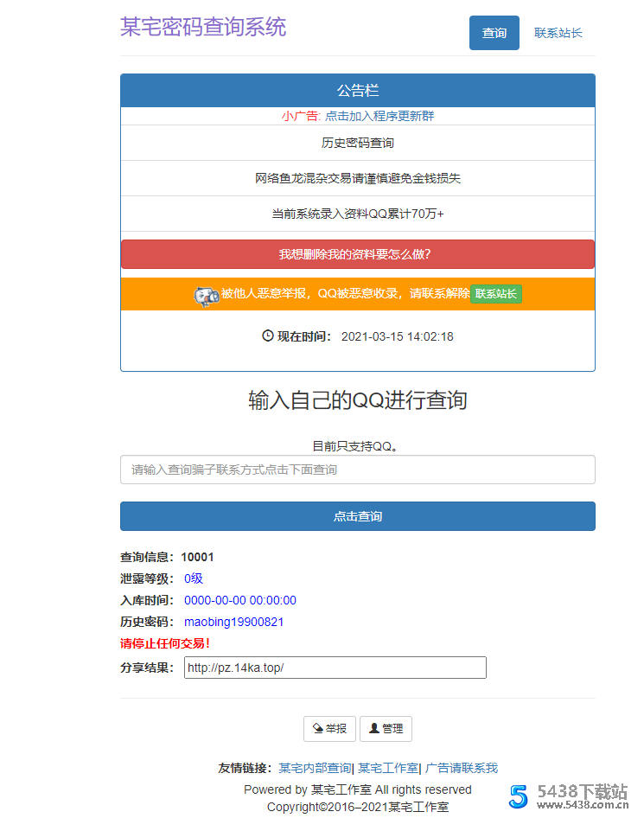The height and width of the screenshot is (818, 644).
Task: Click the 管理 button with user icon
Action: pos(386,728)
